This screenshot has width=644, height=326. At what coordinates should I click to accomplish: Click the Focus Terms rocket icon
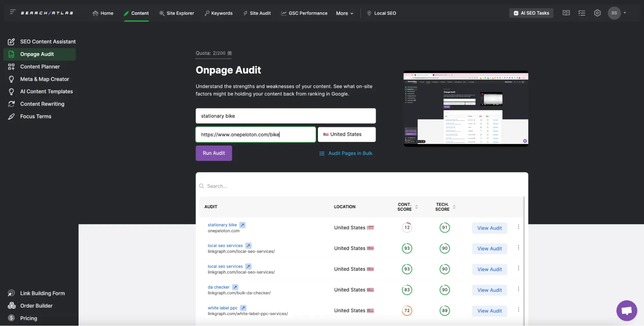tap(11, 116)
